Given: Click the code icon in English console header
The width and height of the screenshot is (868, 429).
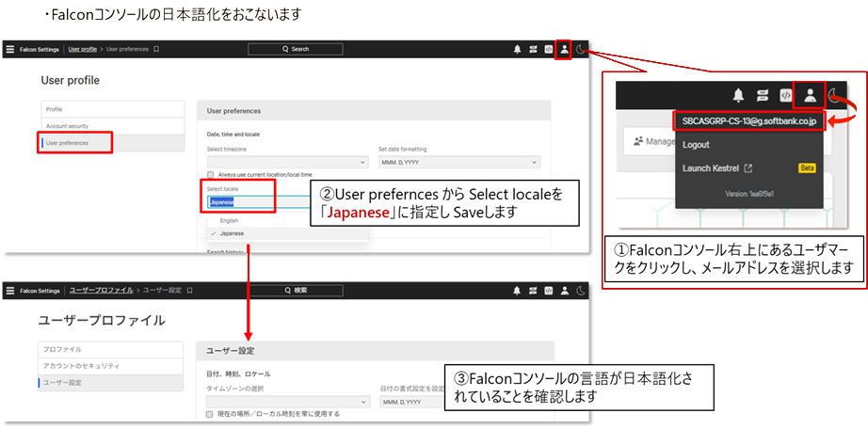Looking at the screenshot, I should point(548,50).
